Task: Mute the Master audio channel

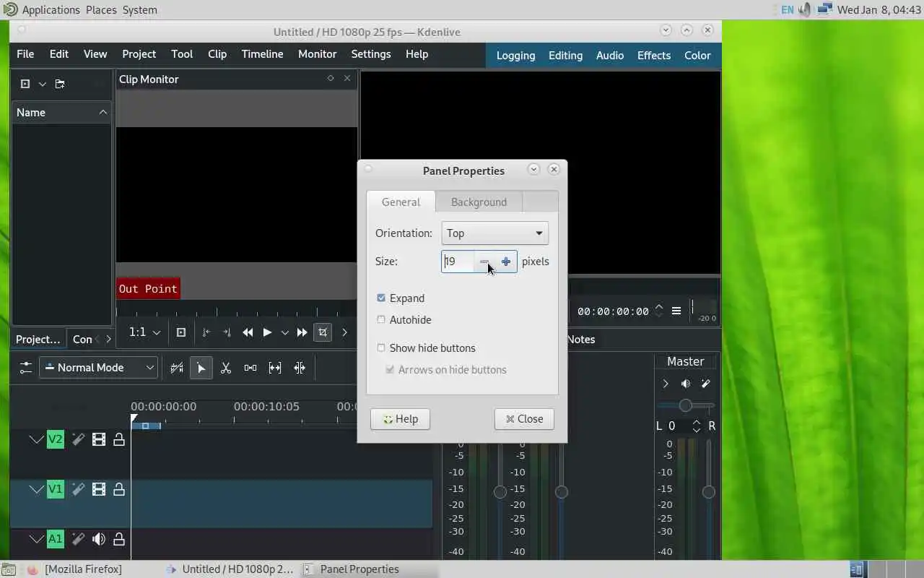Action: (x=686, y=384)
